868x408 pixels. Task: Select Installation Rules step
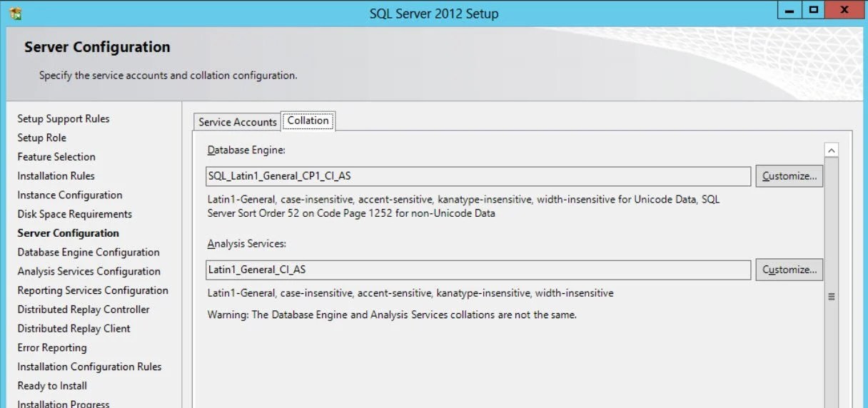[56, 176]
